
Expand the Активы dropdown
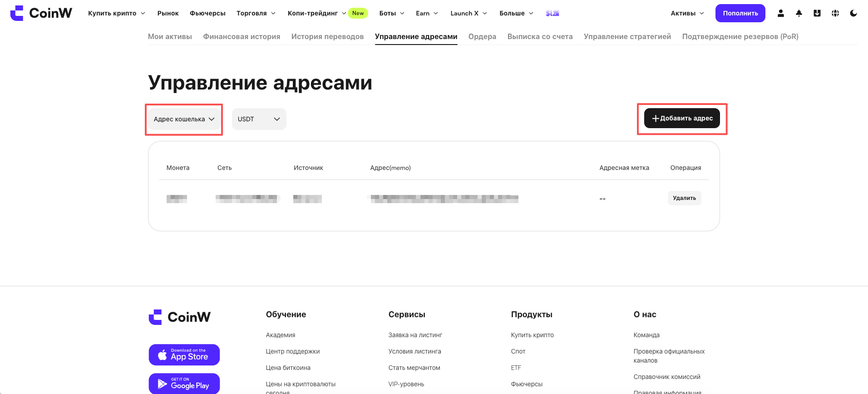click(687, 13)
